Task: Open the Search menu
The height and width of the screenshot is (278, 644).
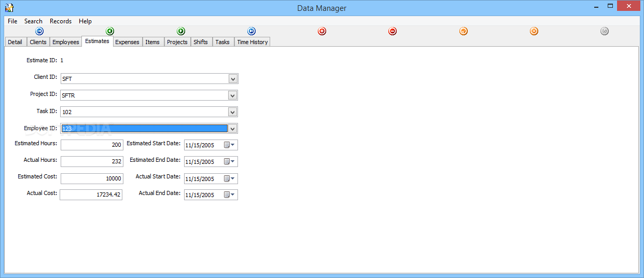Action: point(33,21)
